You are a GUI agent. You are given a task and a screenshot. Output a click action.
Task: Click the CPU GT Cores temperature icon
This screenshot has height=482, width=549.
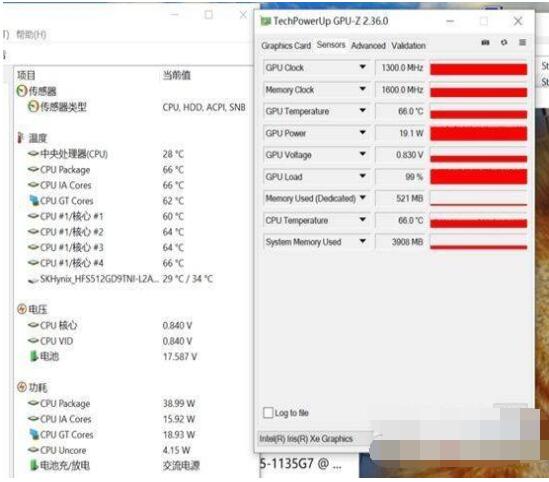[34, 200]
